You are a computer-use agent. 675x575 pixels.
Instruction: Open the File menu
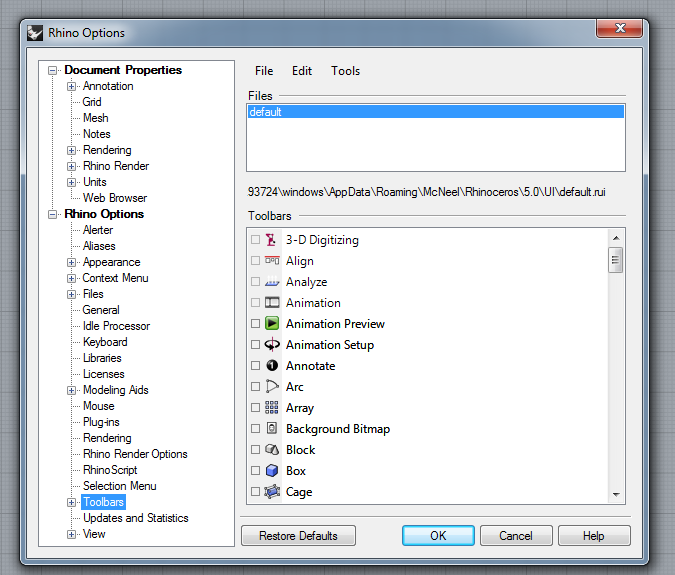[264, 71]
